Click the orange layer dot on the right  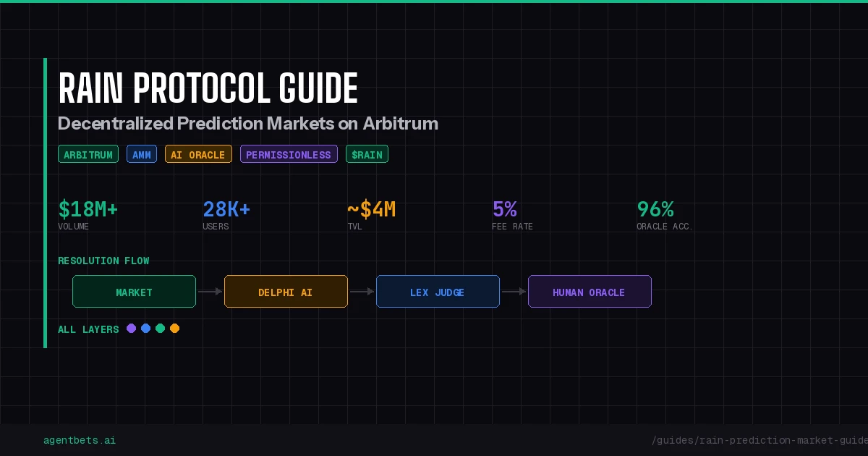tap(175, 328)
